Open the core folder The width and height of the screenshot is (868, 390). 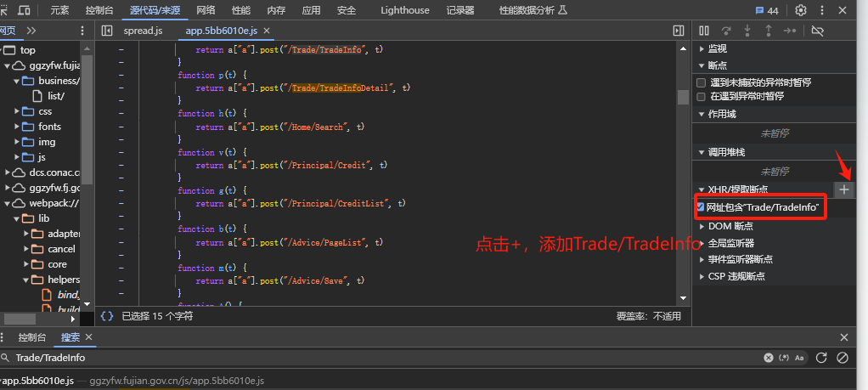tap(57, 264)
